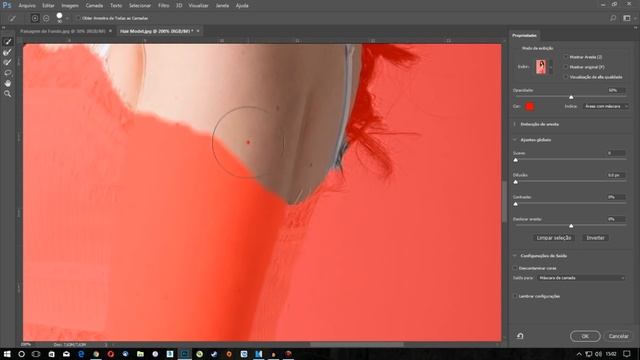
Task: Open the Arquivo menu
Action: point(27,6)
